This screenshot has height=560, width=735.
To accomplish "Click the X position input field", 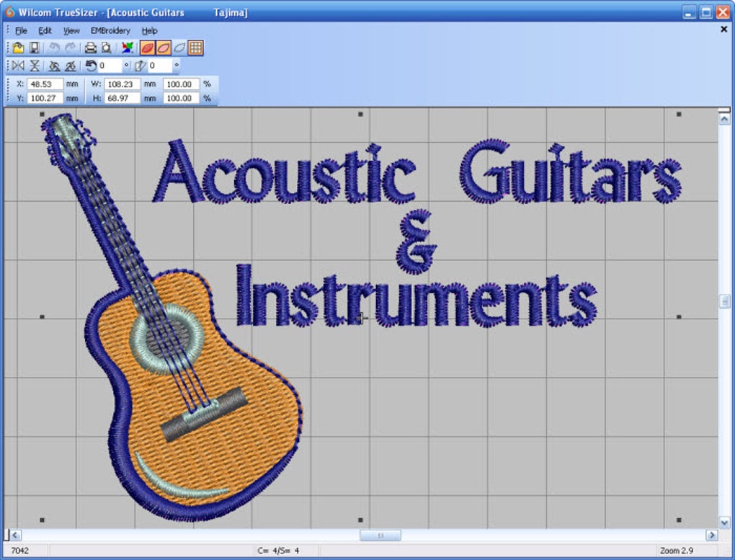I will [45, 84].
